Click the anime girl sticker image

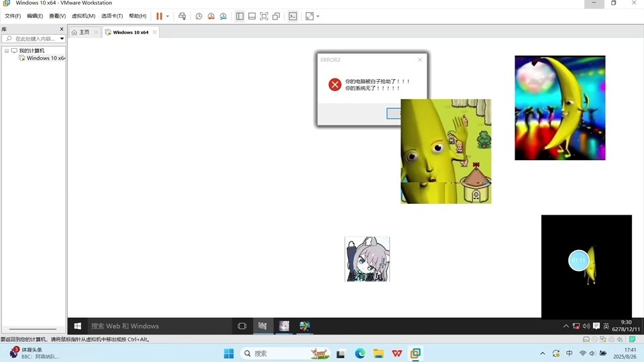[367, 259]
